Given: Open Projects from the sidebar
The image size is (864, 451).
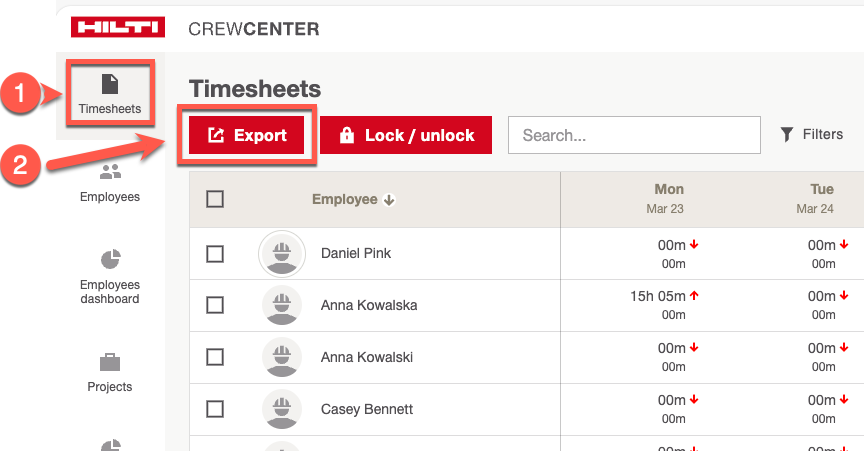Looking at the screenshot, I should click(x=110, y=372).
